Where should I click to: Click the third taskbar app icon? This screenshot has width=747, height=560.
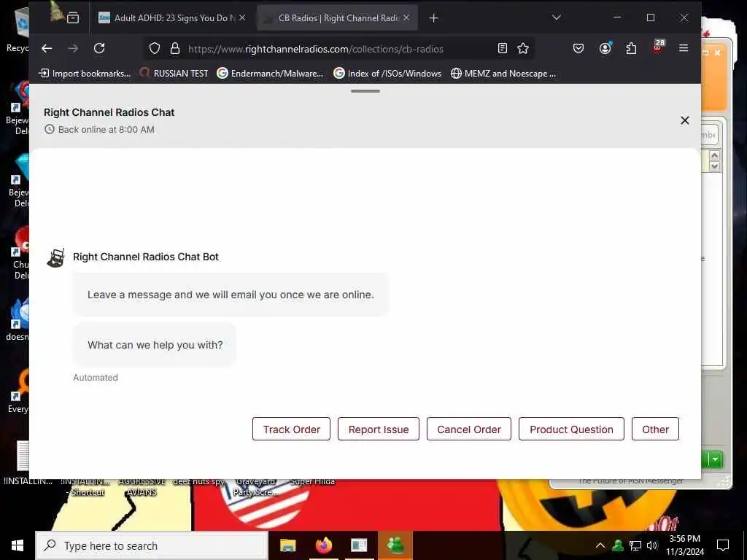click(359, 545)
